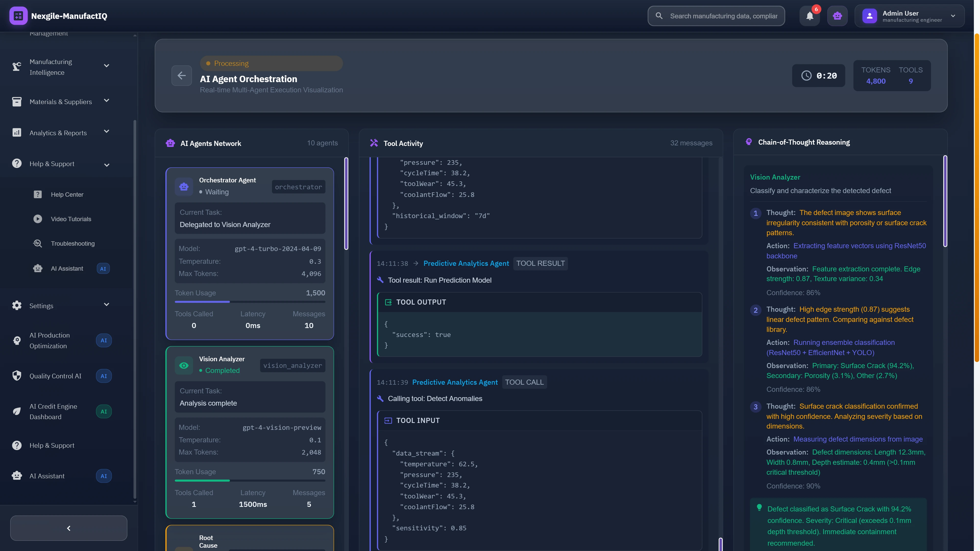This screenshot has width=980, height=551.
Task: Open the Admin User dropdown
Action: coord(909,16)
